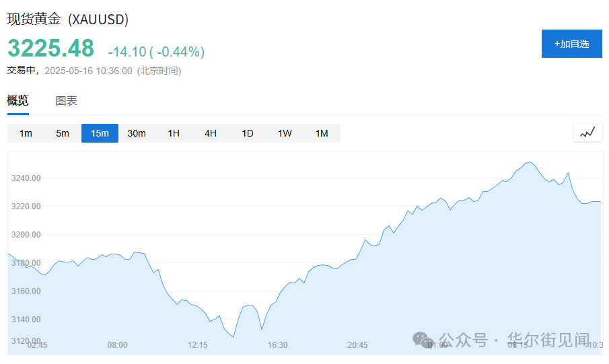The image size is (609, 364).
Task: Switch to the 概览 tab
Action: click(x=18, y=101)
